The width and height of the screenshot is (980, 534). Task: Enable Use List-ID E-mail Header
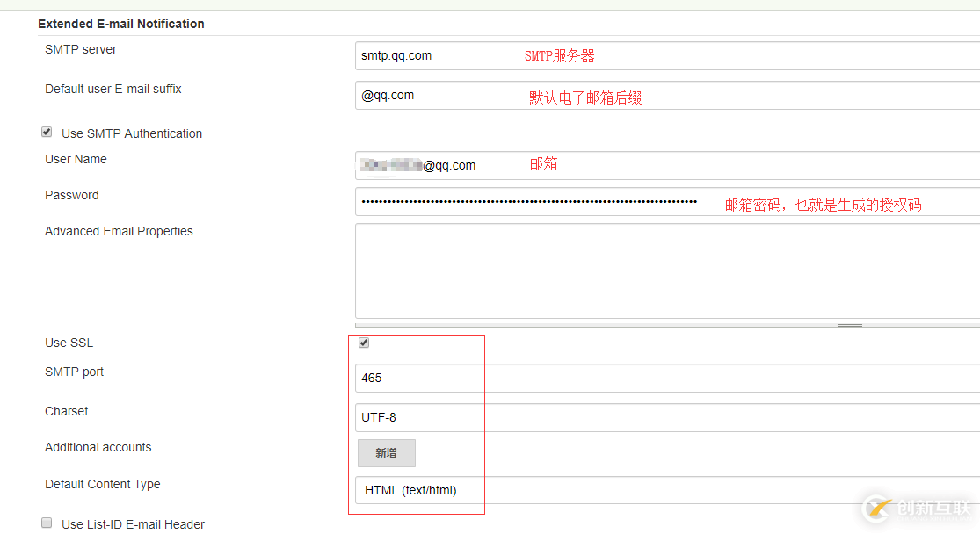[x=47, y=523]
